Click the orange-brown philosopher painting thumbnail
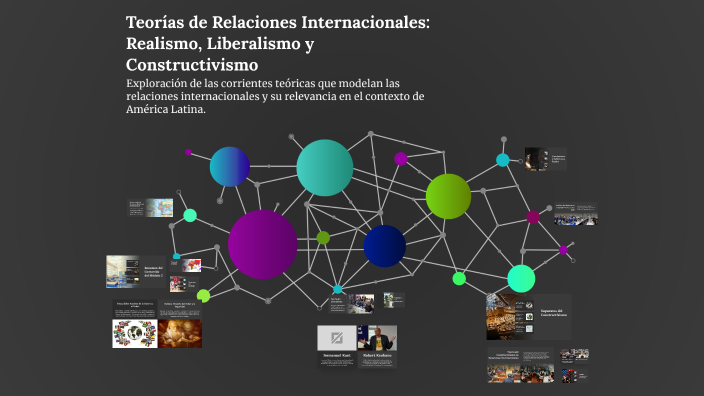Viewport: 704px width, 396px height. [x=180, y=334]
